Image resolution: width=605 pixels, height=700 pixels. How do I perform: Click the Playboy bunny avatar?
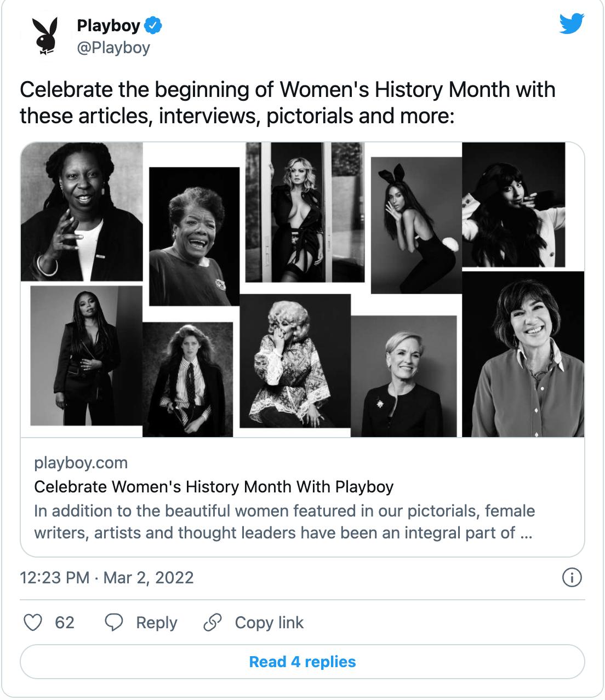[45, 36]
